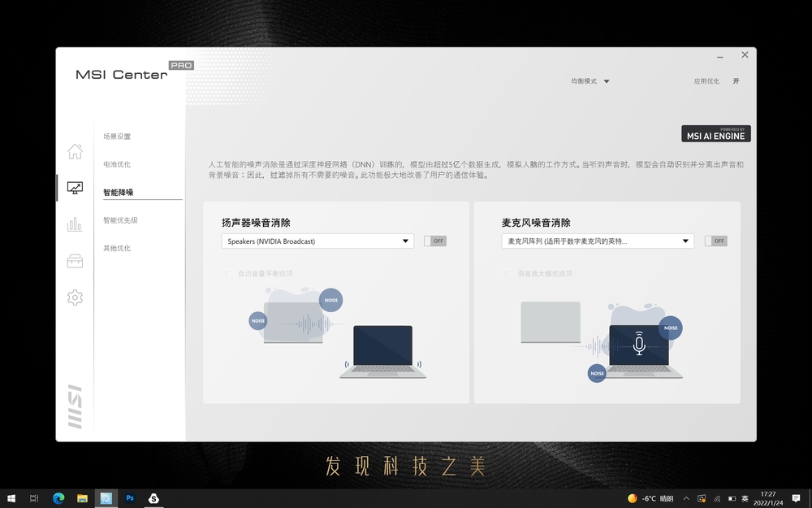Image resolution: width=812 pixels, height=508 pixels.
Task: Select the 智能优先级 menu item
Action: [x=121, y=220]
